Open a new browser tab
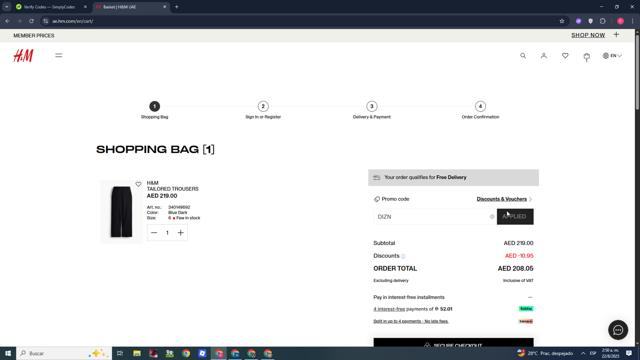 coord(177,7)
